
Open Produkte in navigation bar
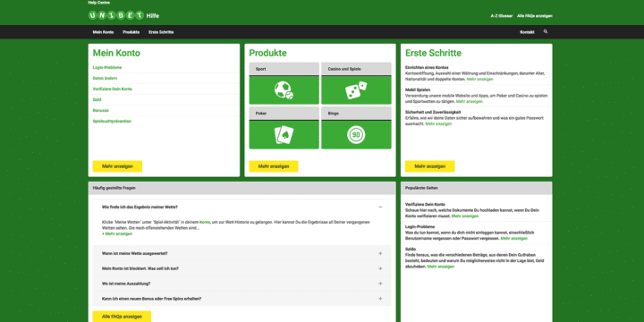(x=131, y=32)
